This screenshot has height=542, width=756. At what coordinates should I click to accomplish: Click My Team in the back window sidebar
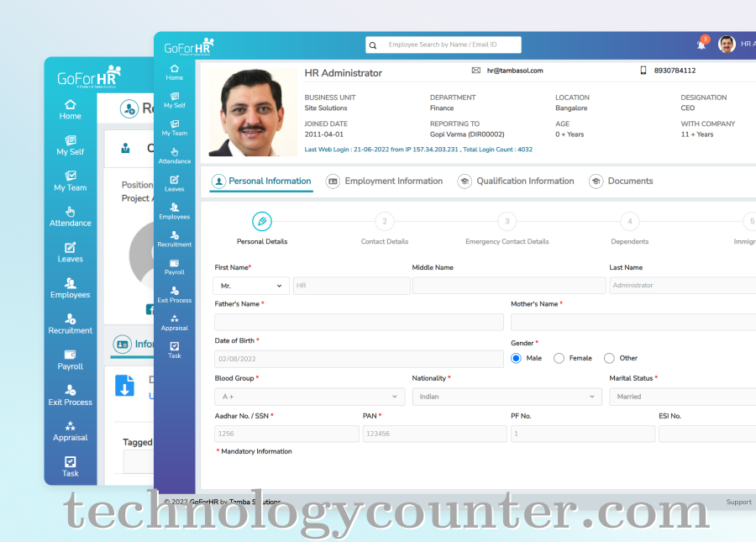pos(71,182)
